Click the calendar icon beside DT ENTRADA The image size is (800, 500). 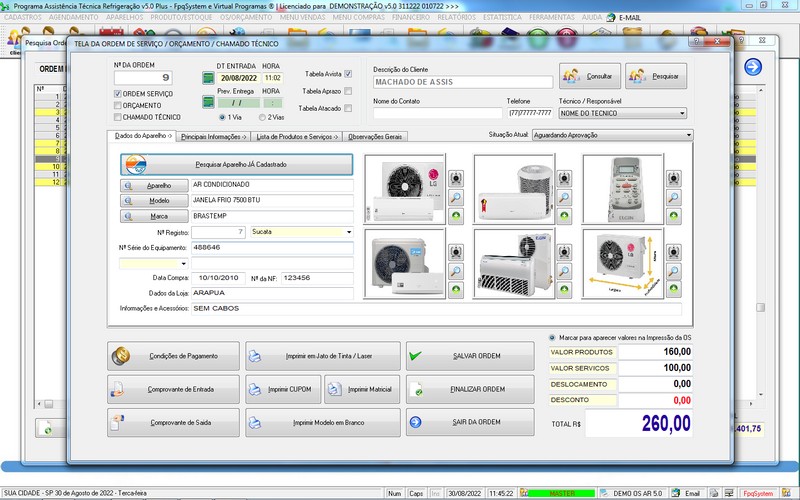click(208, 77)
